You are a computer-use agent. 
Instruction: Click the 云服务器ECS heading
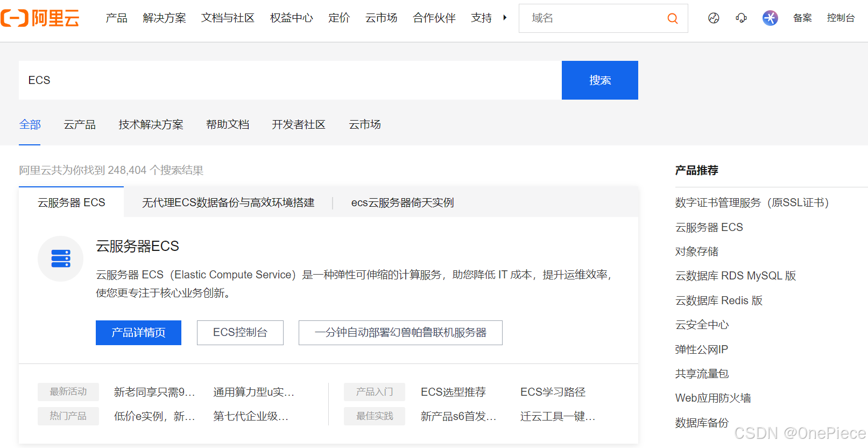[137, 247]
